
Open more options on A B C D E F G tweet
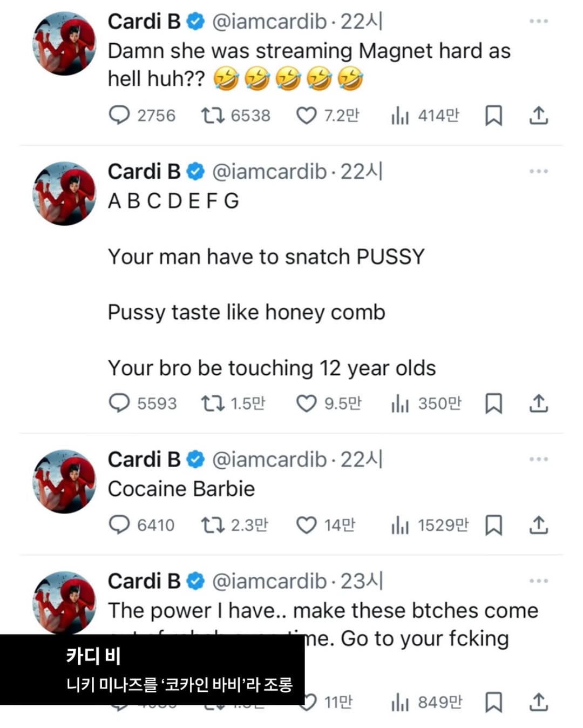(x=538, y=171)
